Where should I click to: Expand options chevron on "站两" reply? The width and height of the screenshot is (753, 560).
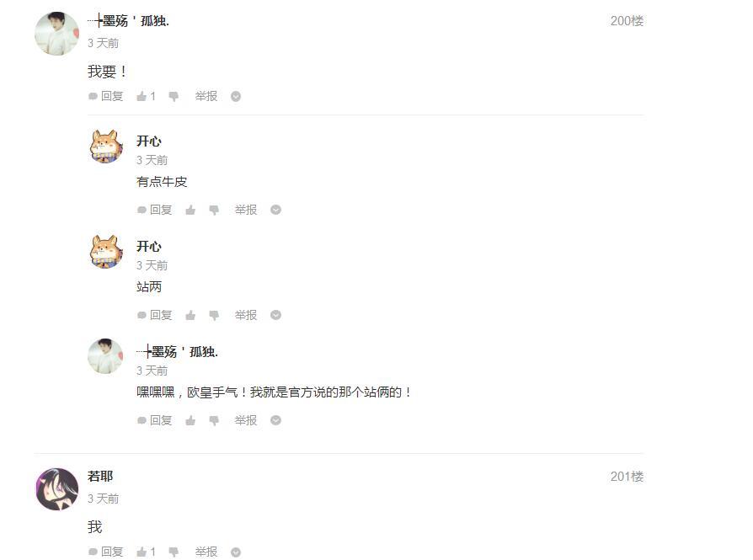tap(275, 315)
